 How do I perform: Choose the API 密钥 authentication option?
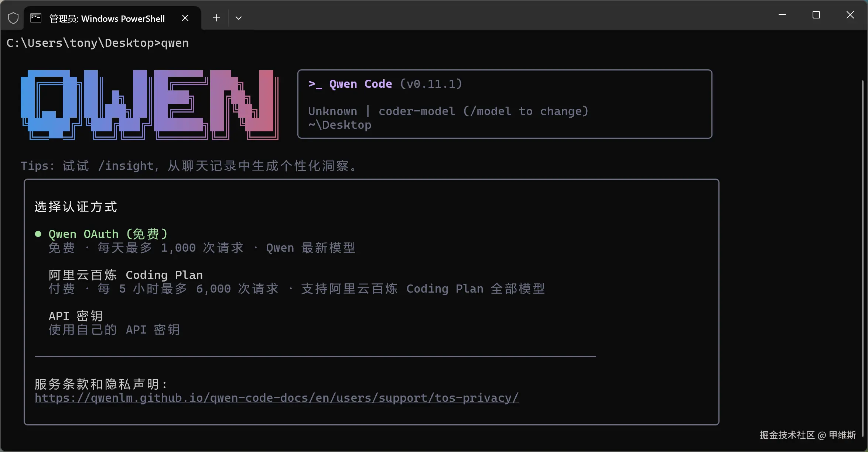(76, 316)
